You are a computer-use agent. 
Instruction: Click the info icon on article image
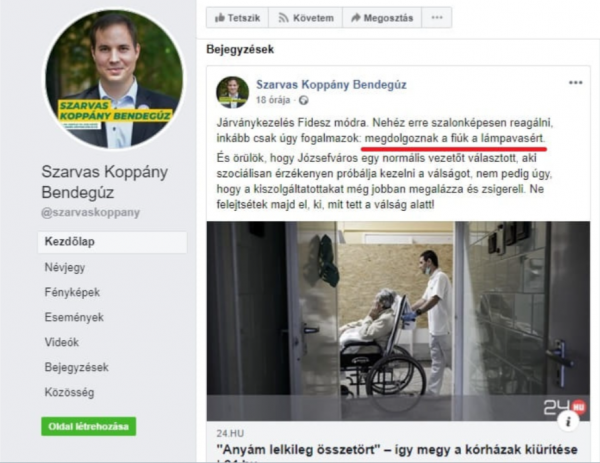(568, 421)
